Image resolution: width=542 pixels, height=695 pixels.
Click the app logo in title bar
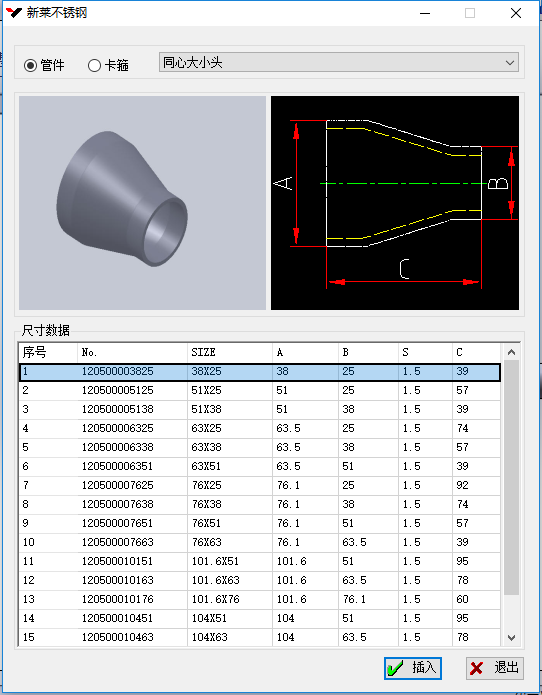click(x=13, y=12)
